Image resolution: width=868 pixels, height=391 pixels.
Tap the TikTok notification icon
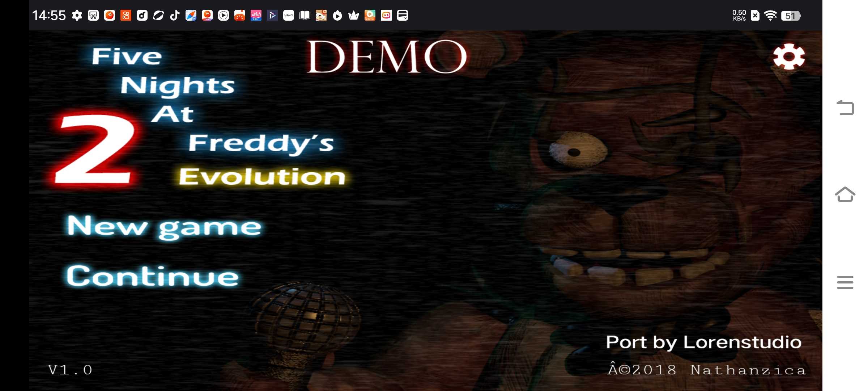175,15
